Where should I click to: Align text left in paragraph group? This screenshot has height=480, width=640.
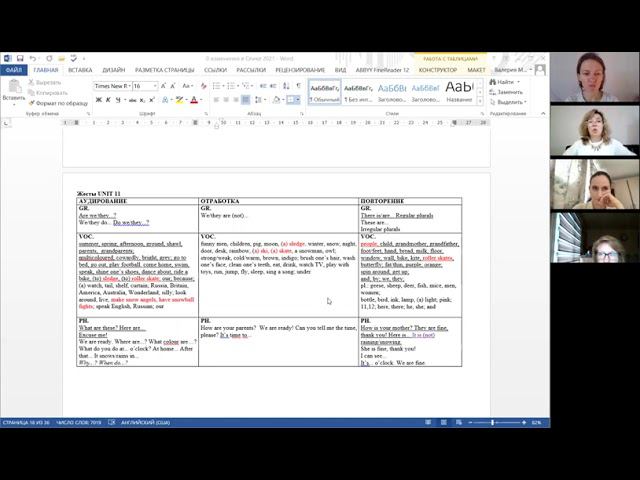[216, 100]
